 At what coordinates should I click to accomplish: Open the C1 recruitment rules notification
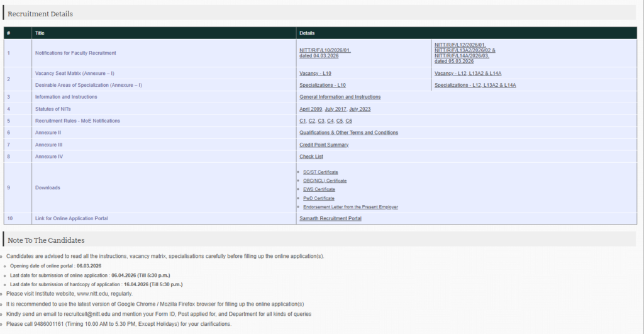[x=303, y=121]
